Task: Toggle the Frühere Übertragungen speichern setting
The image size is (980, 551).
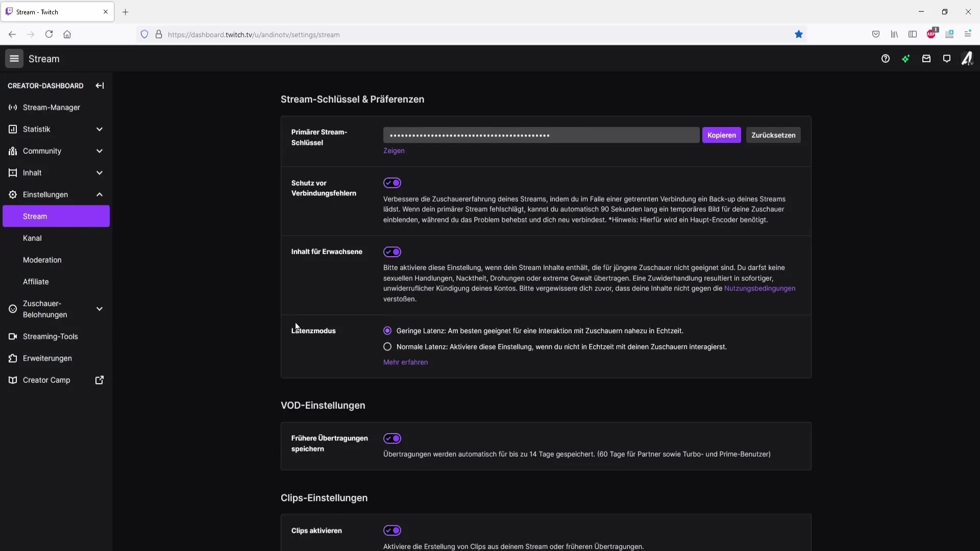Action: point(391,439)
